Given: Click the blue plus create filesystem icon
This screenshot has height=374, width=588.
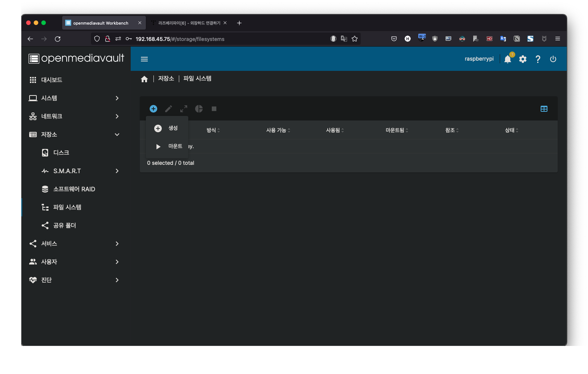Looking at the screenshot, I should [153, 109].
